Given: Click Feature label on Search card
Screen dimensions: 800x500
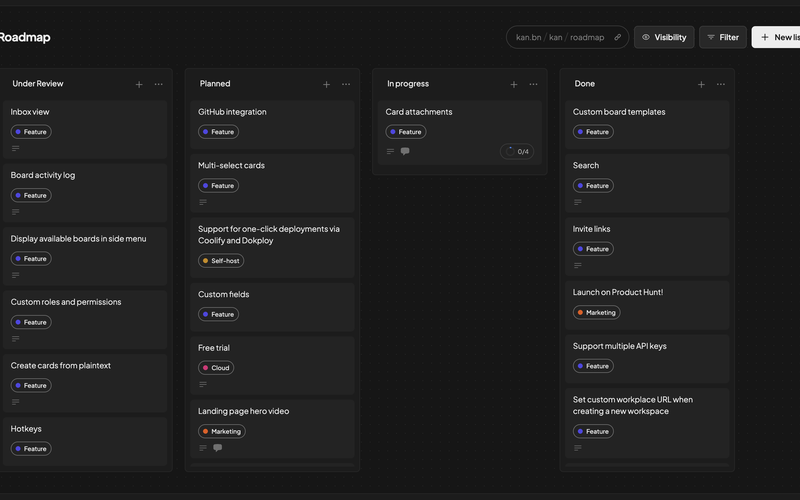Looking at the screenshot, I should [x=593, y=186].
